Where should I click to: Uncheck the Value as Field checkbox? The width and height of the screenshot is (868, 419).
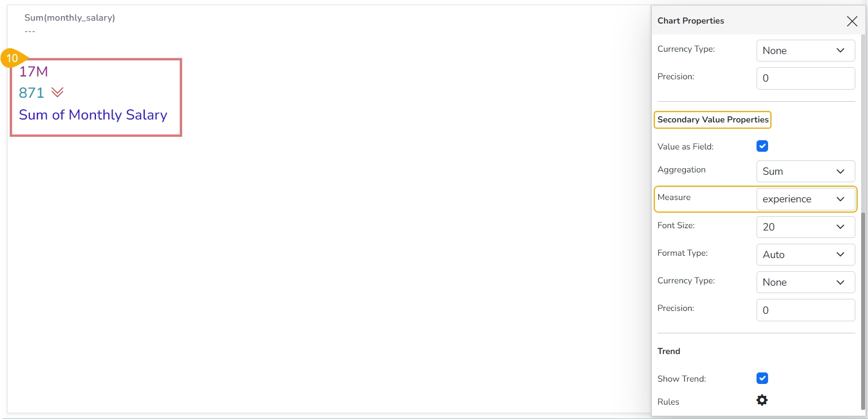pyautogui.click(x=762, y=146)
